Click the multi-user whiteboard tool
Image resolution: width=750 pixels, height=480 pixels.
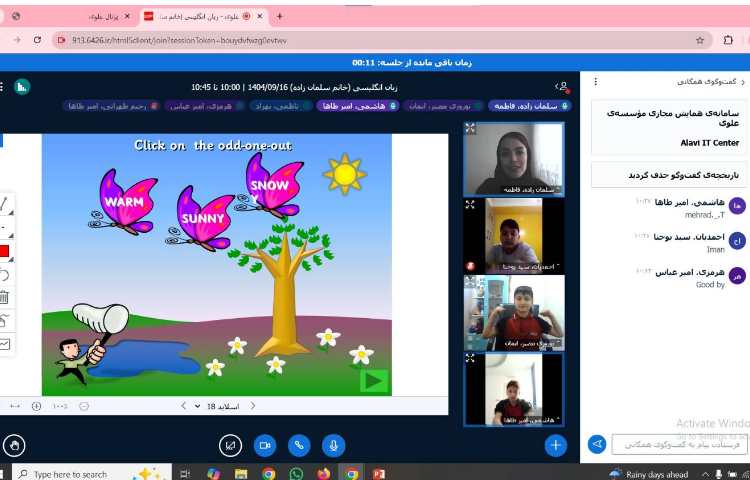[4, 321]
